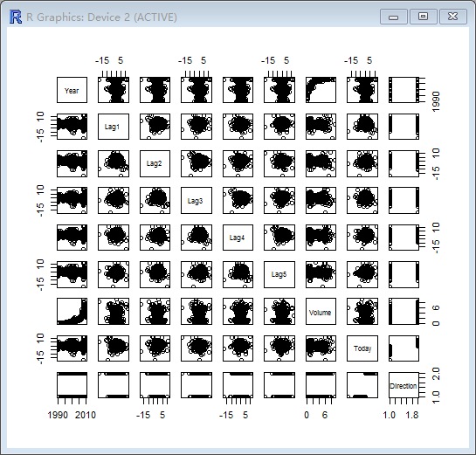Image resolution: width=476 pixels, height=455 pixels.
Task: Maximize the R Graphics window
Action: pyautogui.click(x=424, y=17)
